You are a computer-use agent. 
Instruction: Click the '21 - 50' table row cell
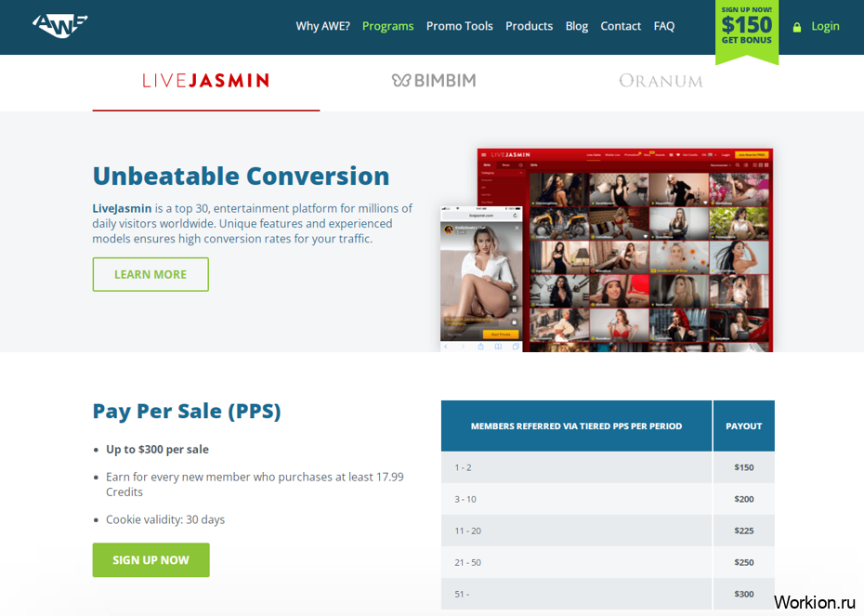(x=576, y=562)
